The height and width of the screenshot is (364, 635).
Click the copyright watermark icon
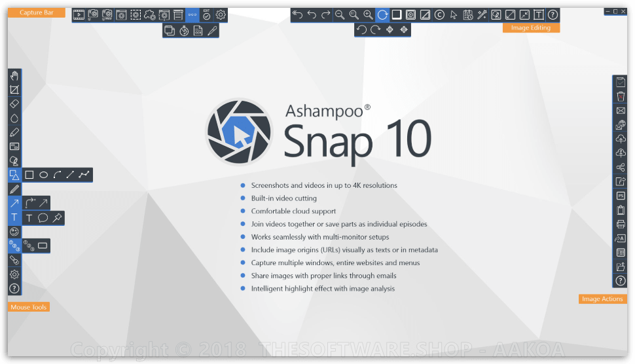coord(439,15)
